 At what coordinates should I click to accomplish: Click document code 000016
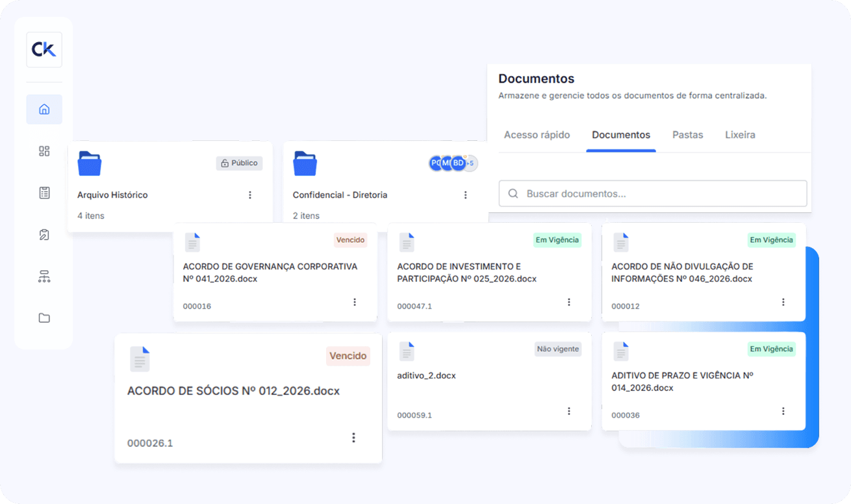[197, 307]
